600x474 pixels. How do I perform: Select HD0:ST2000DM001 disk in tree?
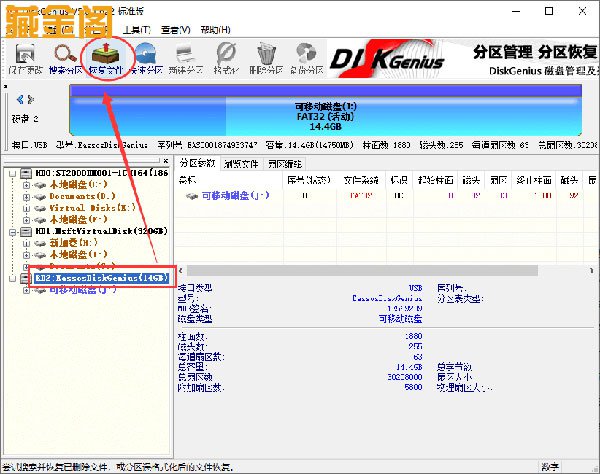click(x=102, y=173)
